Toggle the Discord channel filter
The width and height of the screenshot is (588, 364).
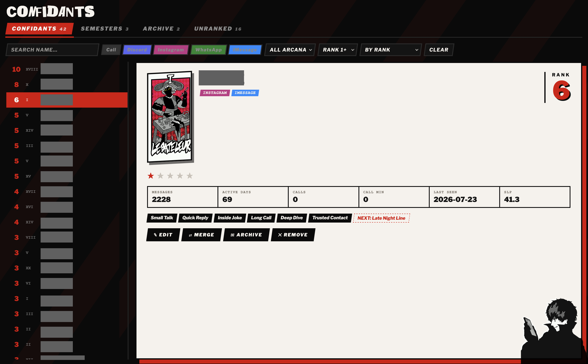point(137,50)
